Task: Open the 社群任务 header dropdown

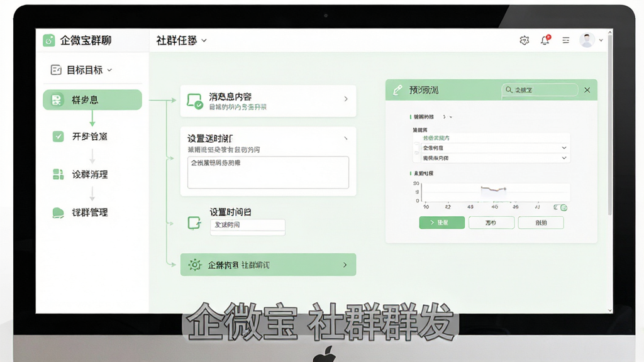Action: coord(181,40)
